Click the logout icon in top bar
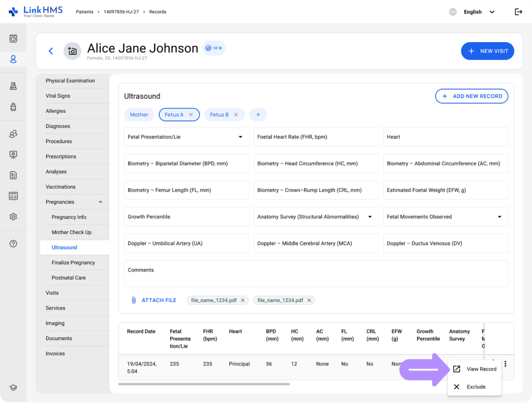 click(518, 12)
